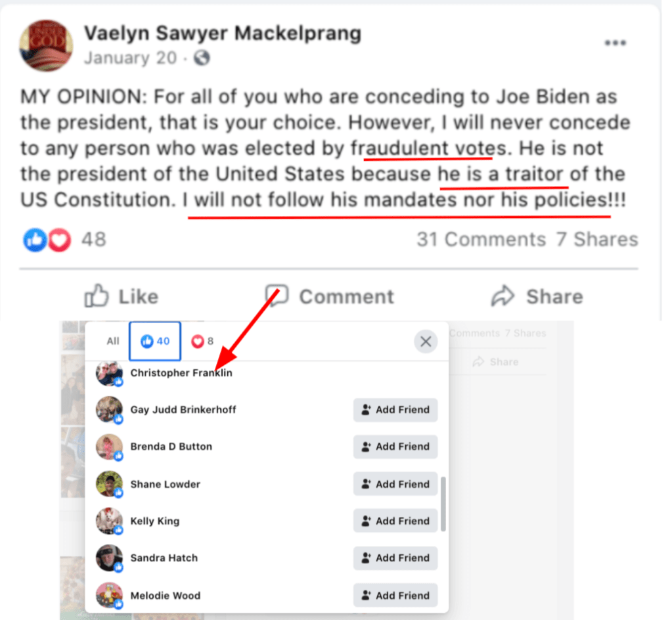The image size is (672, 620).
Task: Click Add Friend beside Kelly King
Action: click(395, 521)
